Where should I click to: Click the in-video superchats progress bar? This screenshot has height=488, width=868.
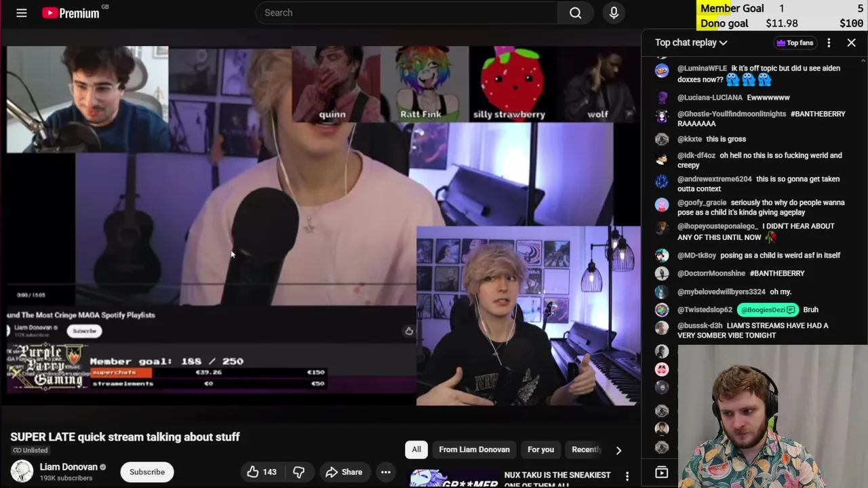(208, 372)
